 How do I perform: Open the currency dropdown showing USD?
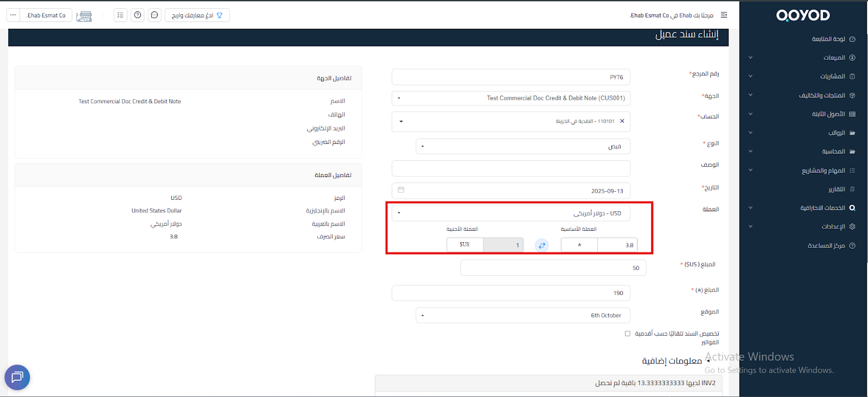pyautogui.click(x=511, y=213)
